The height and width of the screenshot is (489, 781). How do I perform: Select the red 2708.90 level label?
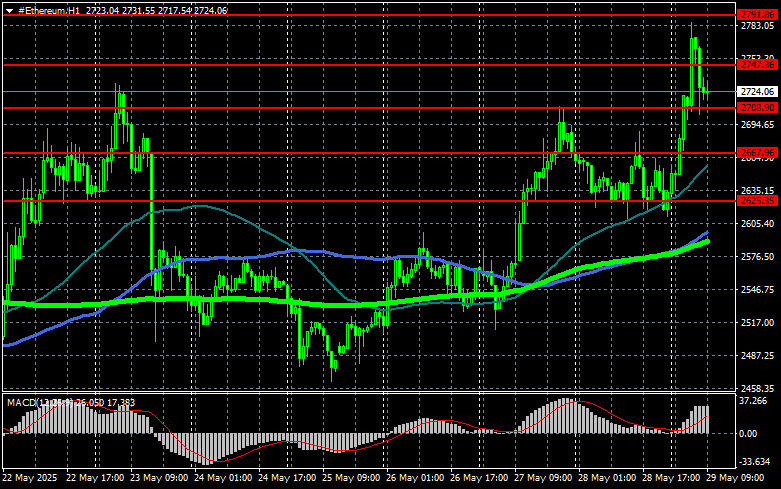point(757,108)
